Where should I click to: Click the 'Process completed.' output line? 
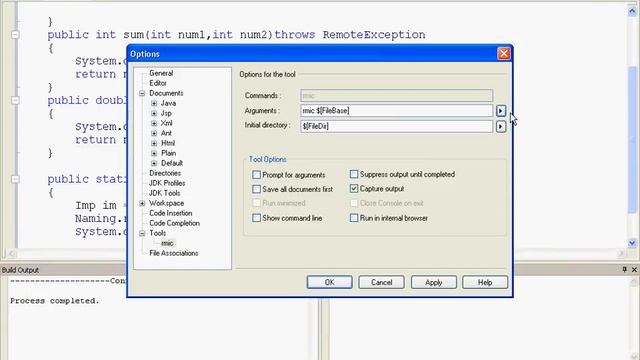coord(55,301)
